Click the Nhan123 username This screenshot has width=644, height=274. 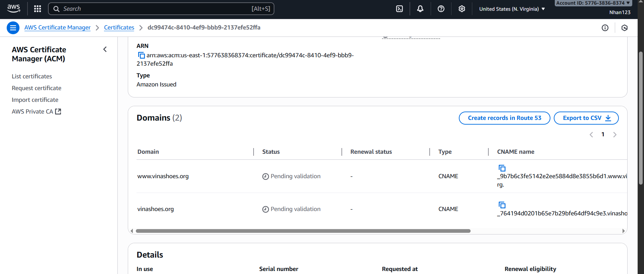pos(620,12)
